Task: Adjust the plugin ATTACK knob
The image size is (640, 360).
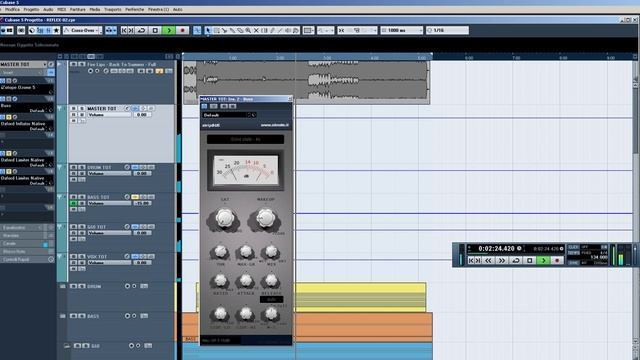Action: [x=245, y=280]
